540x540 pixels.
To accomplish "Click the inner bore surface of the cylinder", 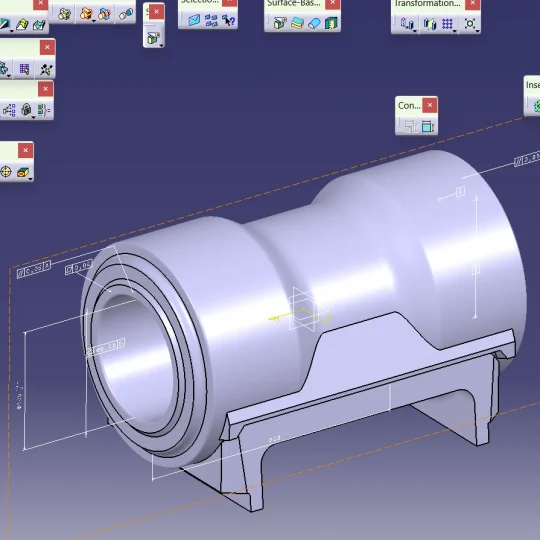I will coord(134,358).
